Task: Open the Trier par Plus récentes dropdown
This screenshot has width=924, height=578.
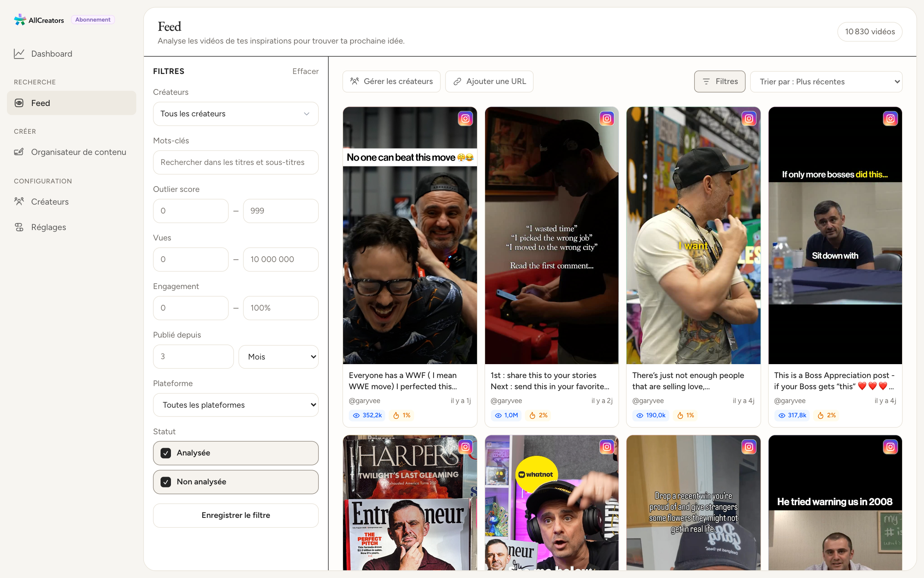Action: pyautogui.click(x=826, y=82)
